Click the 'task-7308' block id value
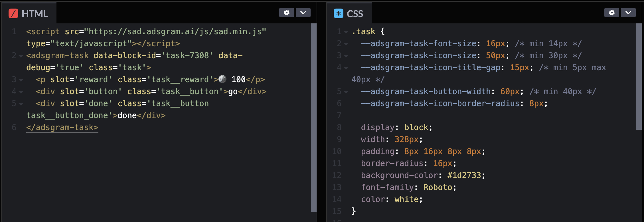 187,55
